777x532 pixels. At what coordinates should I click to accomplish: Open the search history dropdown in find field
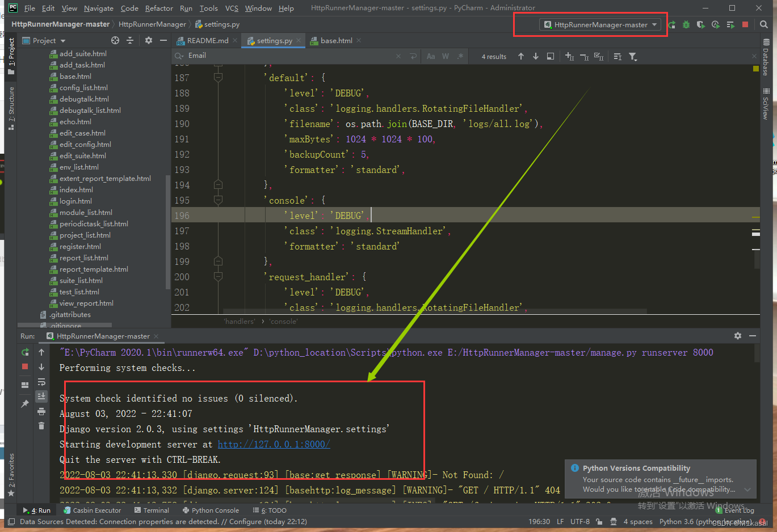click(x=179, y=56)
